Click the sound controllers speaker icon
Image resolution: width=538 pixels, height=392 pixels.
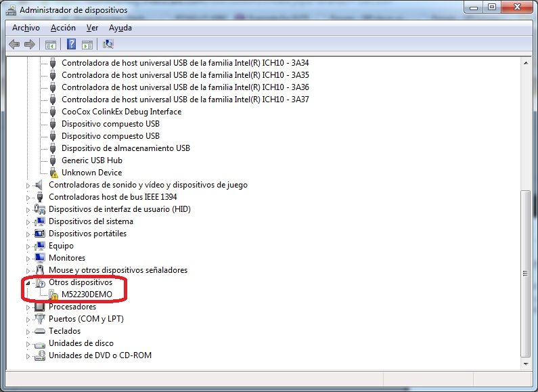pyautogui.click(x=39, y=185)
